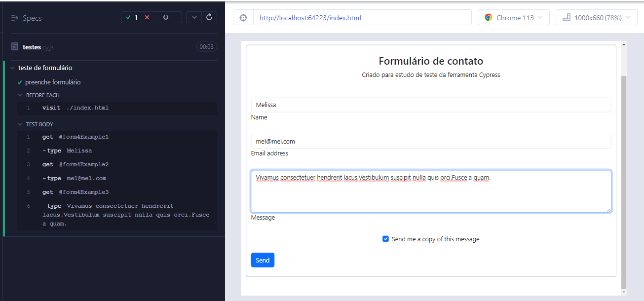Viewport: 644px width, 301px height.
Task: Click the pending tests icon
Action: click(165, 17)
